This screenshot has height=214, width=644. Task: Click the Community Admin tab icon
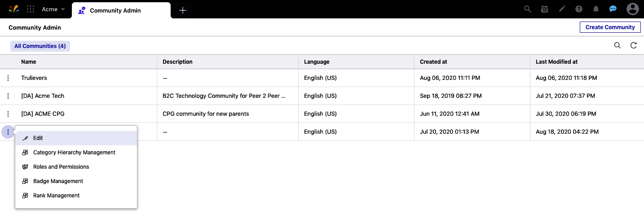[x=82, y=10]
